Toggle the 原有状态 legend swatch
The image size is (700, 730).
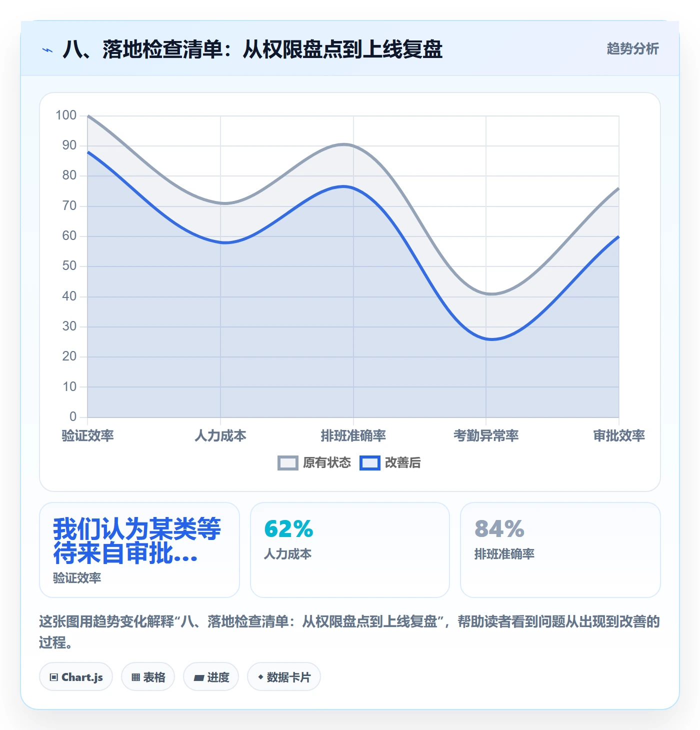coord(288,463)
